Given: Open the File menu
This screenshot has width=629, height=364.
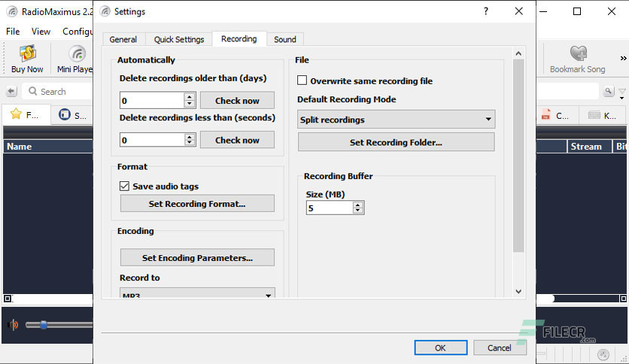Looking at the screenshot, I should (13, 32).
